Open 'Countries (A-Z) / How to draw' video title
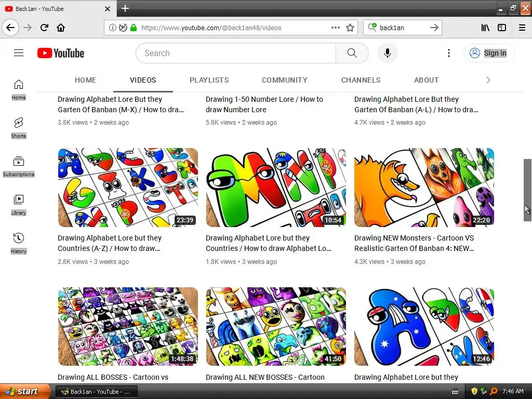 point(110,243)
